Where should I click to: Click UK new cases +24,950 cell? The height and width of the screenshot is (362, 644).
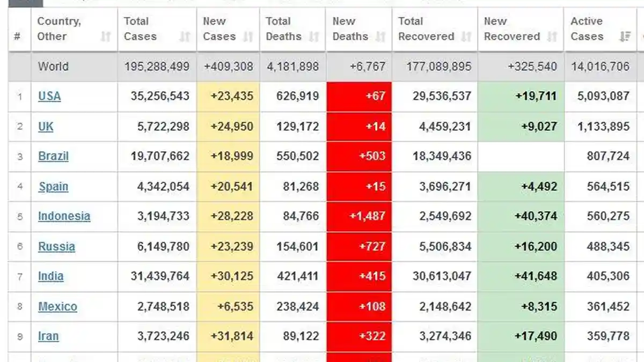[x=228, y=127]
